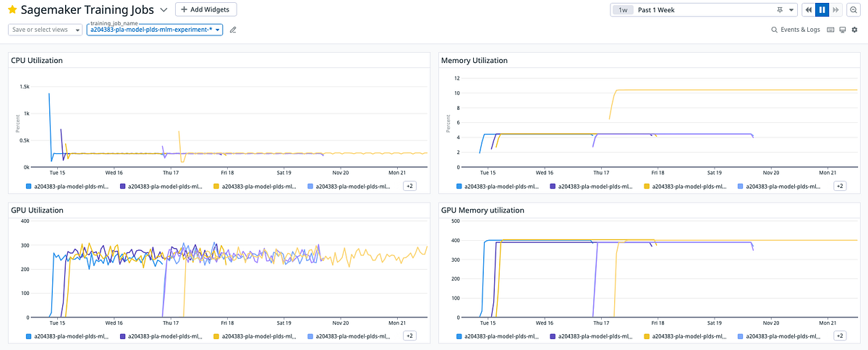Enable TV mode with monitor icon
This screenshot has height=350, width=868.
(843, 30)
